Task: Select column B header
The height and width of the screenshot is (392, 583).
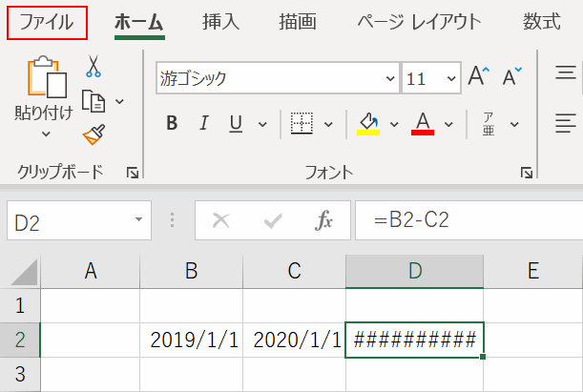Action: point(192,271)
